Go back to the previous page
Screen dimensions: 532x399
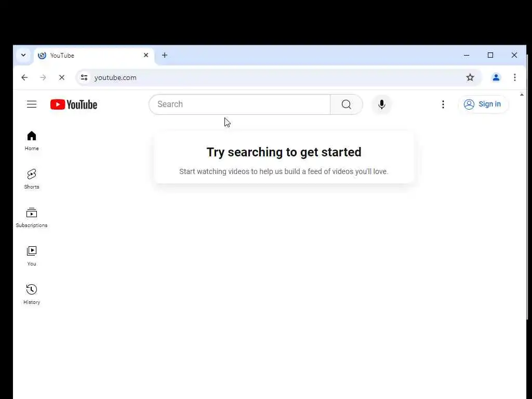[x=24, y=77]
